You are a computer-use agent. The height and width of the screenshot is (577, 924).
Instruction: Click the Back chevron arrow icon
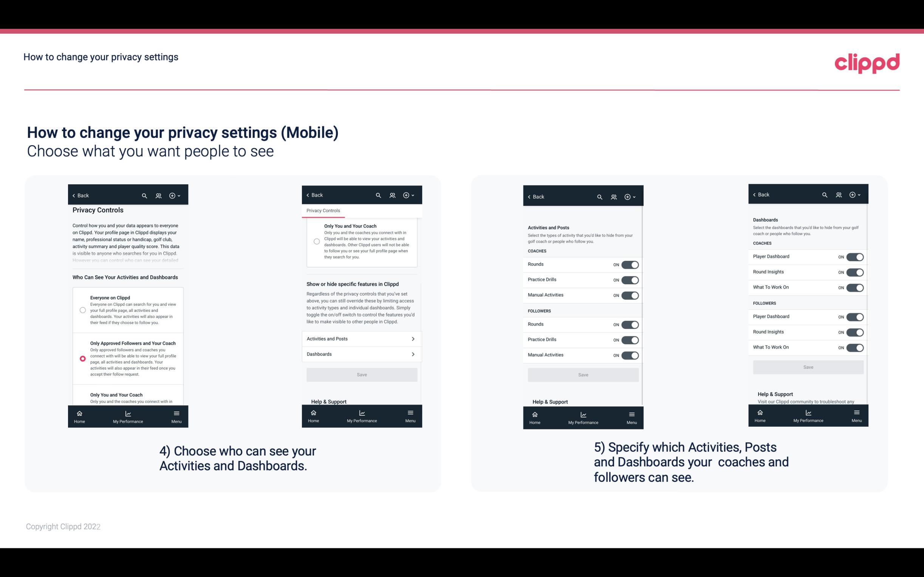pyautogui.click(x=74, y=195)
